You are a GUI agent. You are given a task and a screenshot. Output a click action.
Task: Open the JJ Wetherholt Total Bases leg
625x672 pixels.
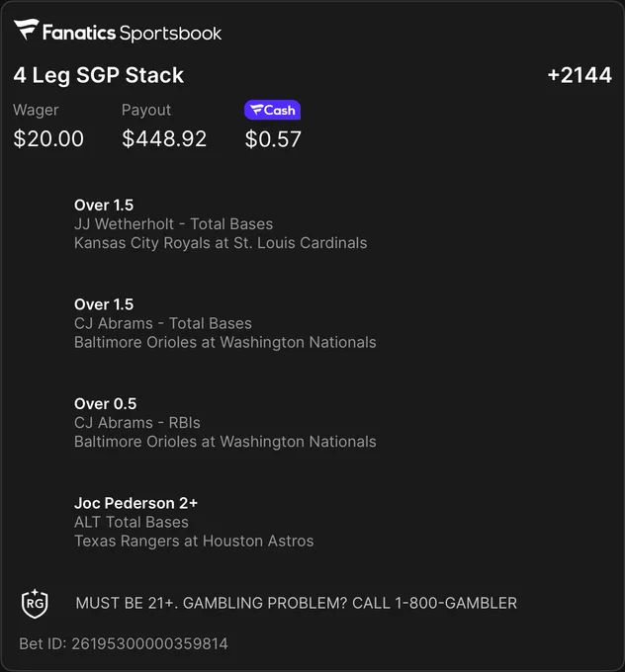coord(221,223)
